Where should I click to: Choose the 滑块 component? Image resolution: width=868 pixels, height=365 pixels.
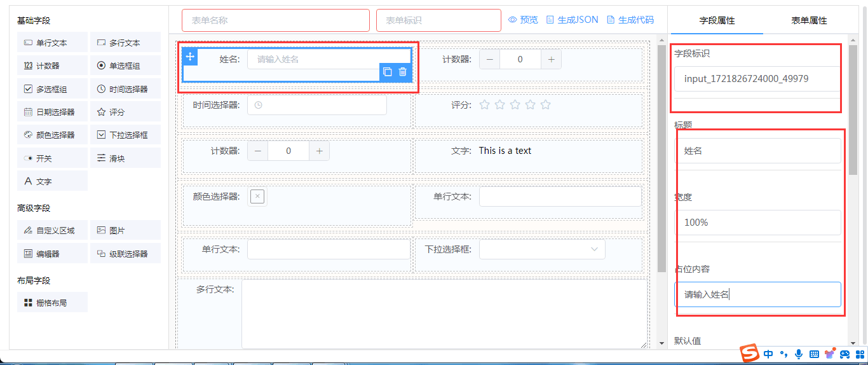pyautogui.click(x=125, y=158)
